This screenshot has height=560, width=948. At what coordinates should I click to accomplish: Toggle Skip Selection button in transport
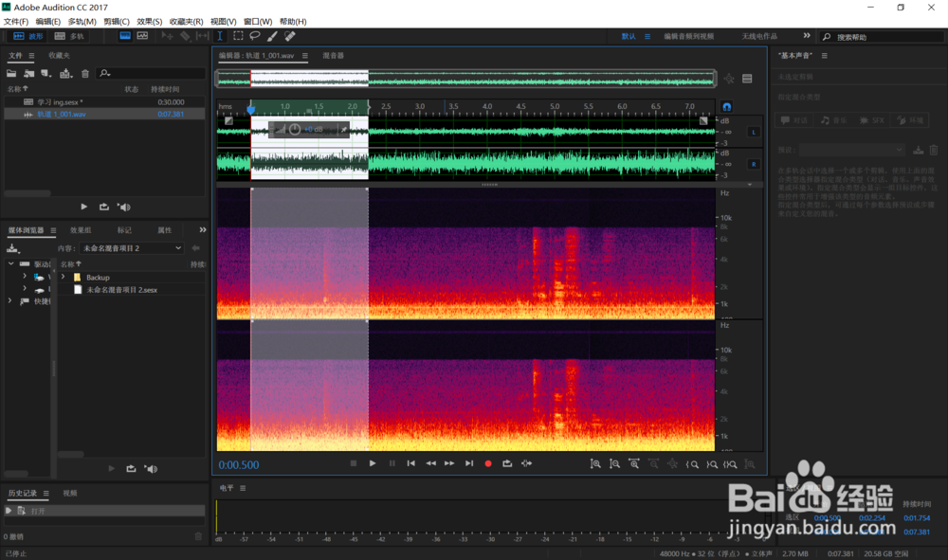pos(526,463)
